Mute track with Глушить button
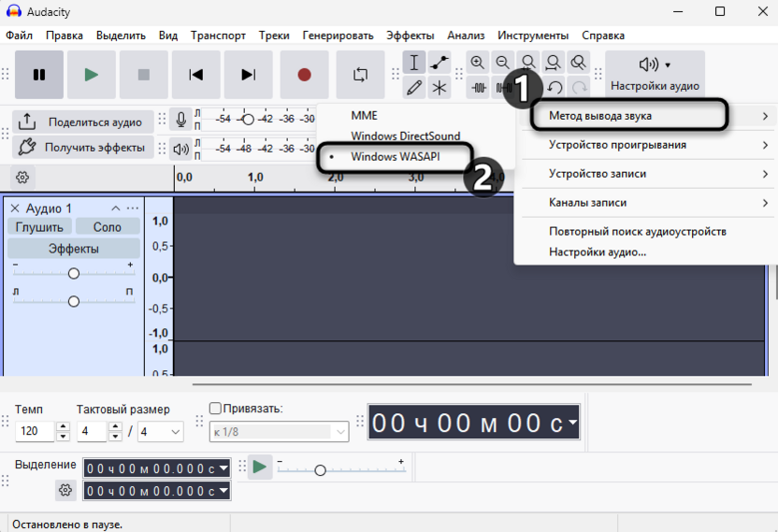This screenshot has height=532, width=778. (39, 227)
